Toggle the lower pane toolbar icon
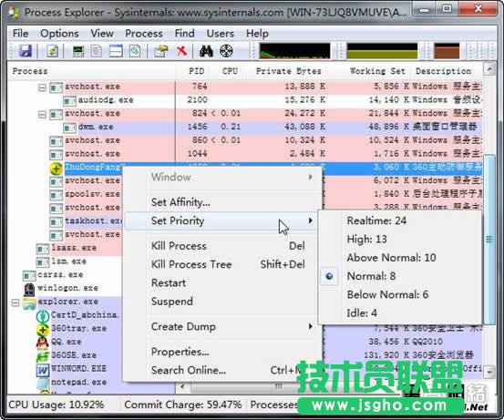504x420 pixels. [116, 51]
